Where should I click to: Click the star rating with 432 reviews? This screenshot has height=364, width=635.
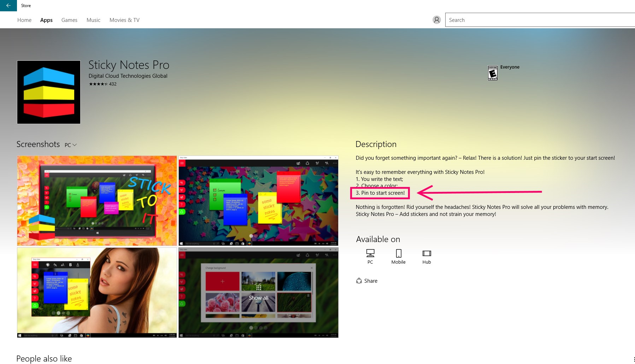(x=102, y=84)
